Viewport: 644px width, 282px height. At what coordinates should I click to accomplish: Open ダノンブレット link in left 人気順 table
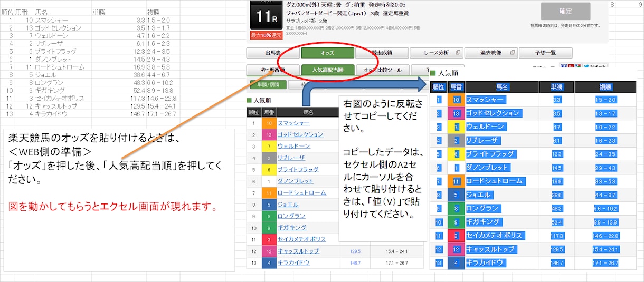295,181
